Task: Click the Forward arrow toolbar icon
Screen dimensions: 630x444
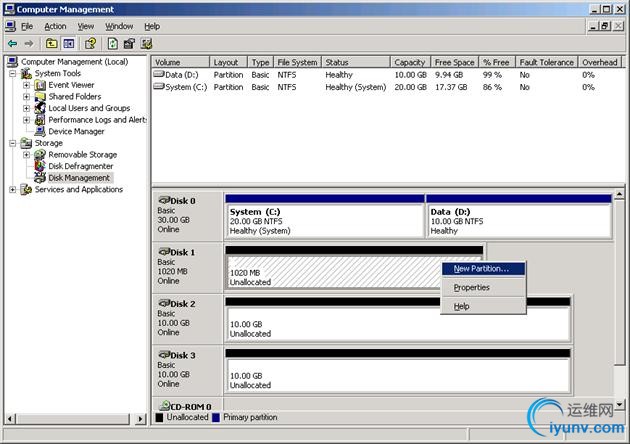Action: click(x=29, y=43)
